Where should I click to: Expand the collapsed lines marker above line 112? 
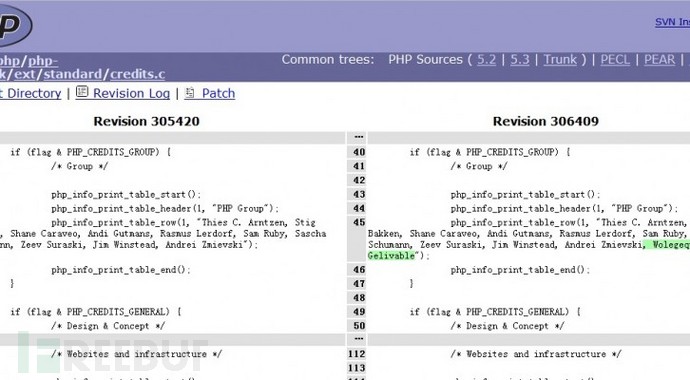(x=359, y=339)
